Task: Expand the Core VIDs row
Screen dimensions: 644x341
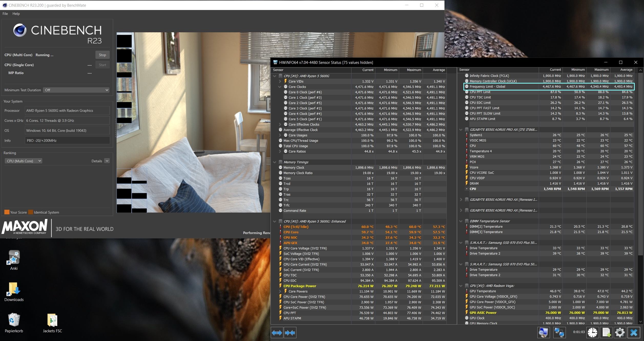Action: tap(280, 81)
